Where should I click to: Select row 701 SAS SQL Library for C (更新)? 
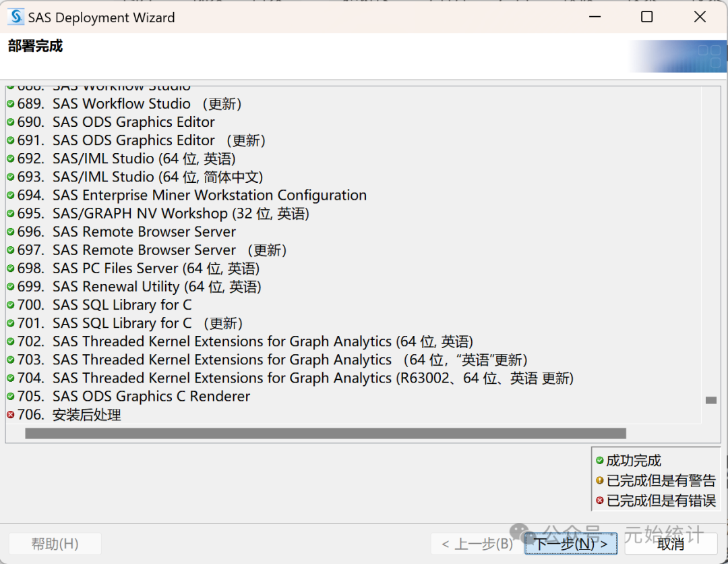tap(125, 323)
